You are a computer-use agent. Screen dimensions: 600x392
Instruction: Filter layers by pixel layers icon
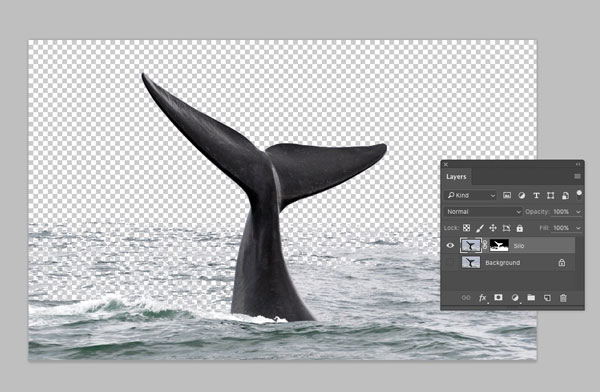pos(507,196)
